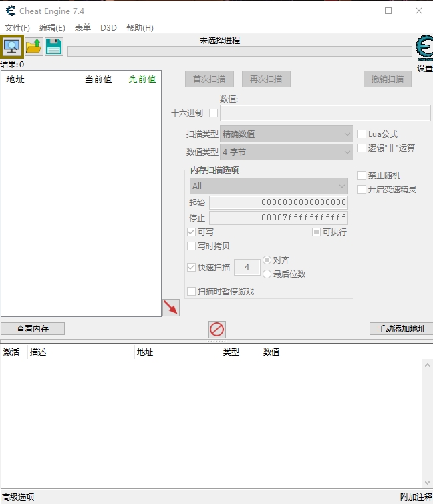Toggle the 十六进制 checkbox
The image size is (433, 504).
click(213, 113)
